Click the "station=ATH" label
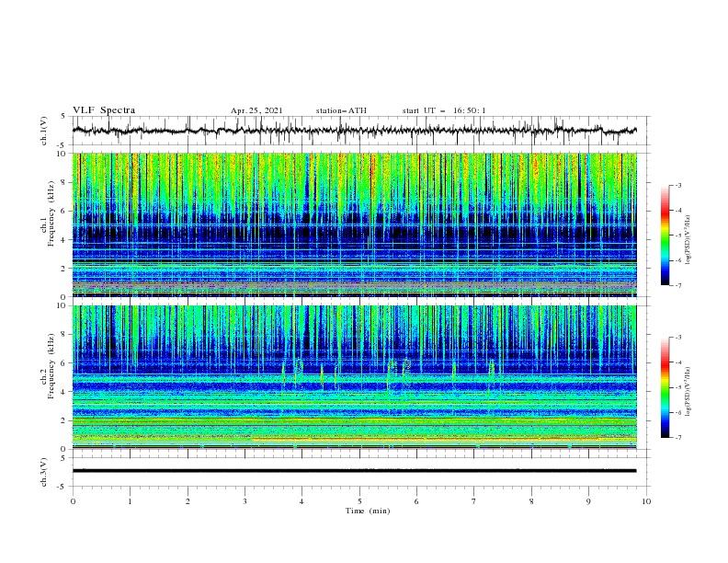Screen dimensions: 728x563 click(x=341, y=110)
